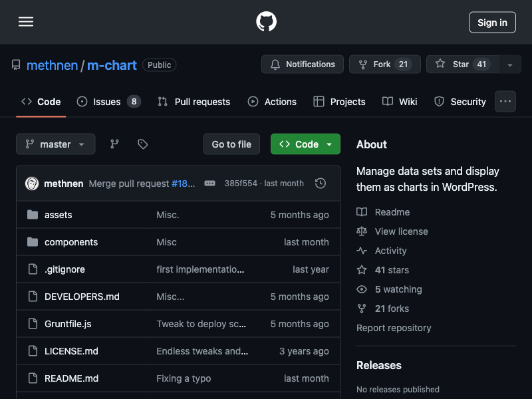The image size is (532, 399).
Task: Open the master branch selector dropdown
Action: coord(56,144)
